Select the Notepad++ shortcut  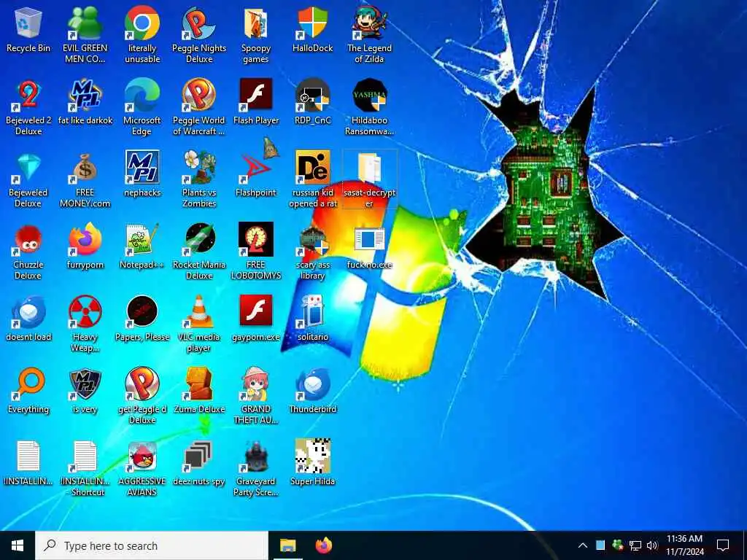pyautogui.click(x=142, y=246)
